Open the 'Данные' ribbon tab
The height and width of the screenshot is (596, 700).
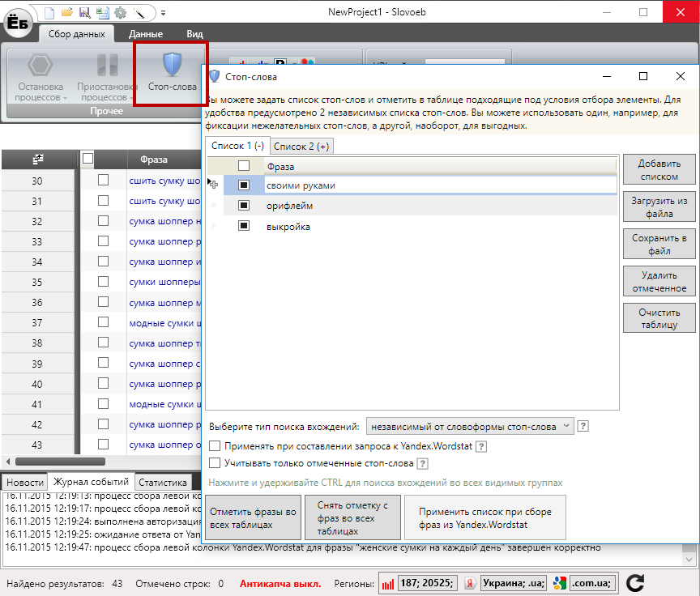pos(146,34)
